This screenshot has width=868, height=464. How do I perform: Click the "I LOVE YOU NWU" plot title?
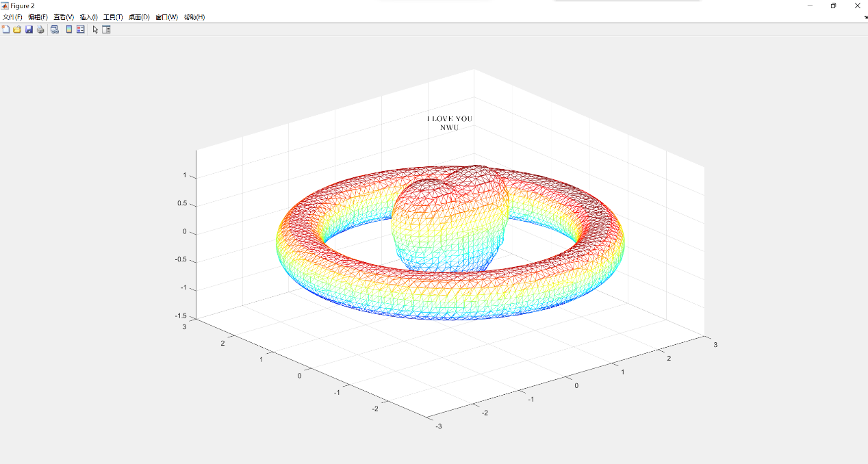(x=449, y=123)
